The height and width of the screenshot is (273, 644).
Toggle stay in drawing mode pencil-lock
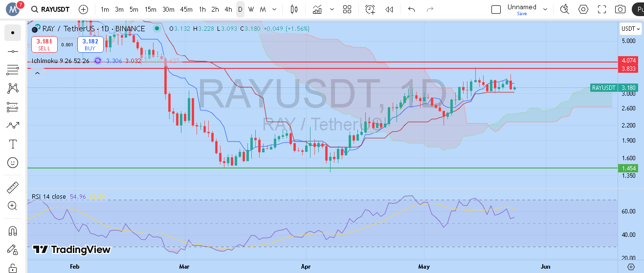click(x=13, y=249)
